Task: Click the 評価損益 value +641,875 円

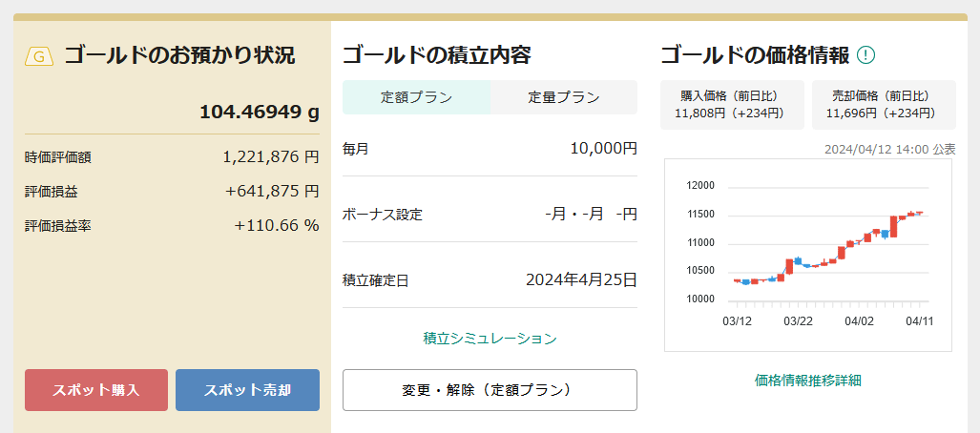Action: coord(272,191)
